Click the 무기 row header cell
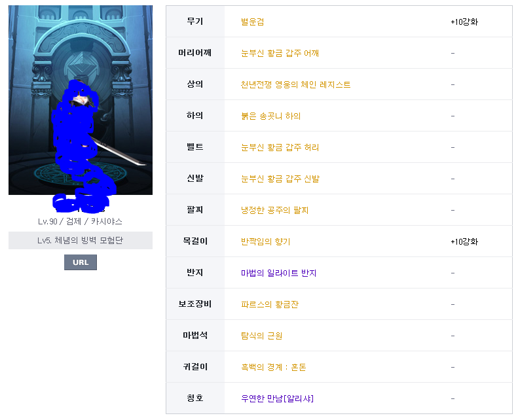This screenshot has height=420, width=518. 195,22
